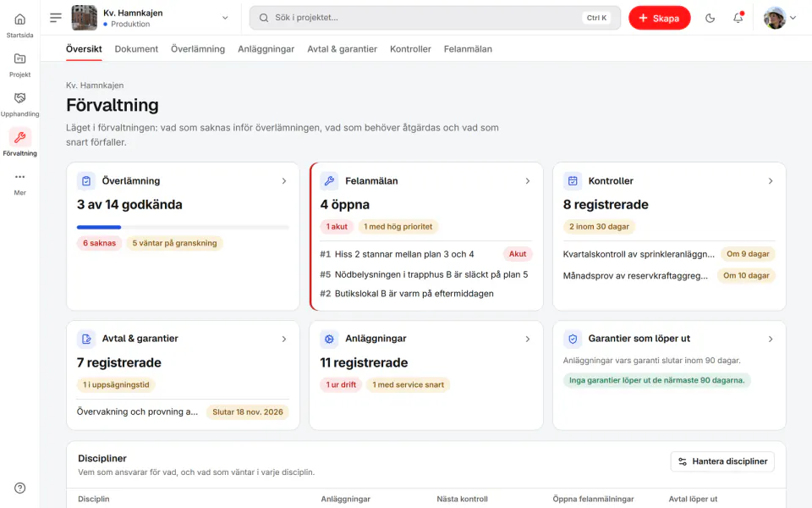The height and width of the screenshot is (508, 812).
Task: Click the Kv. Hamnkajen project thumbnail
Action: coord(84,18)
